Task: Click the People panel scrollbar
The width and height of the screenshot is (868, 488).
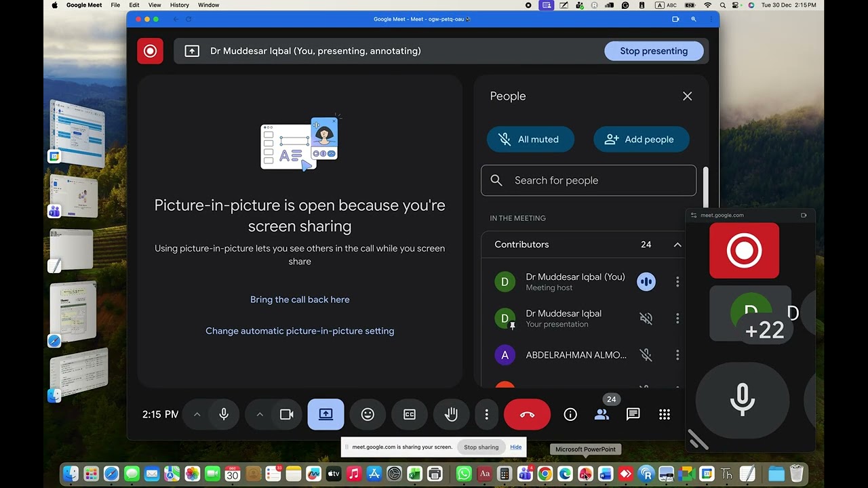Action: click(705, 188)
